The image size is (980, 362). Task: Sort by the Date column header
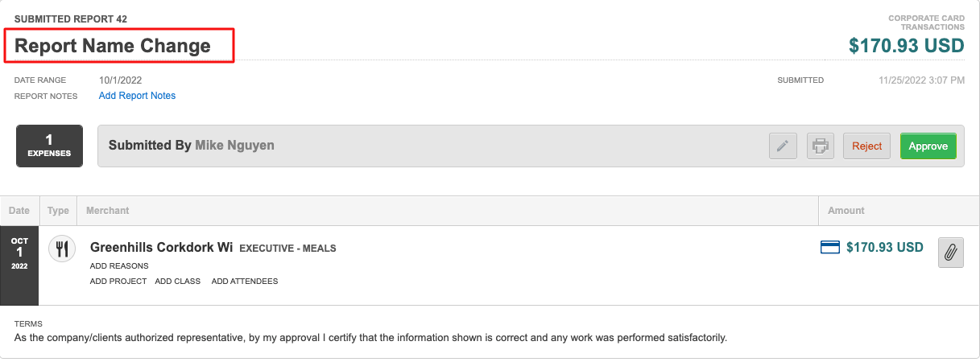click(x=19, y=211)
